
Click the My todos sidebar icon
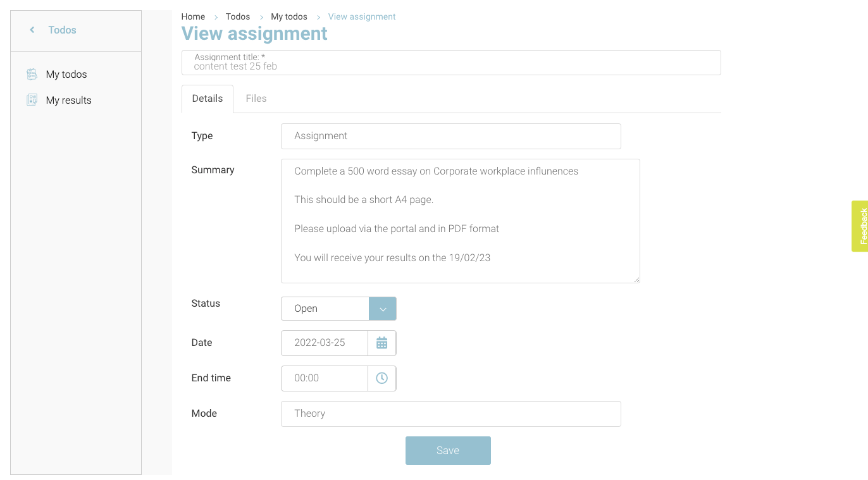coord(32,75)
